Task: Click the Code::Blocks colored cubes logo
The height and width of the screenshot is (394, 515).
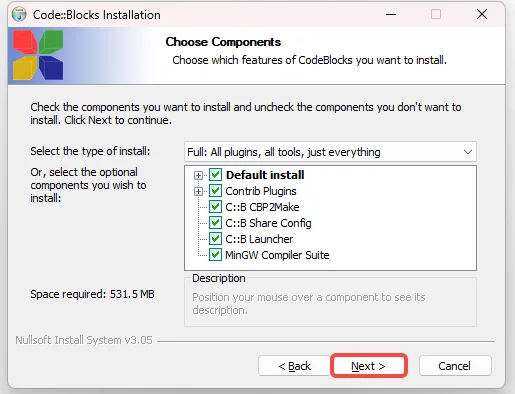Action: 38,55
